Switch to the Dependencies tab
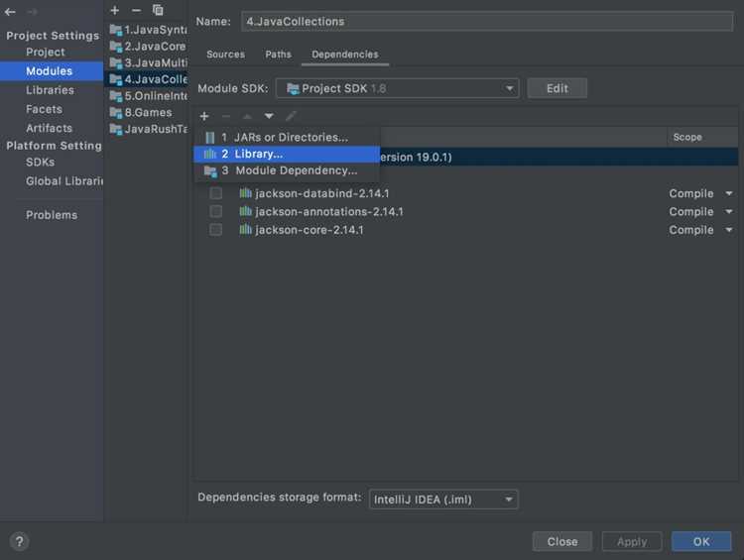Image resolution: width=744 pixels, height=560 pixels. pos(345,55)
